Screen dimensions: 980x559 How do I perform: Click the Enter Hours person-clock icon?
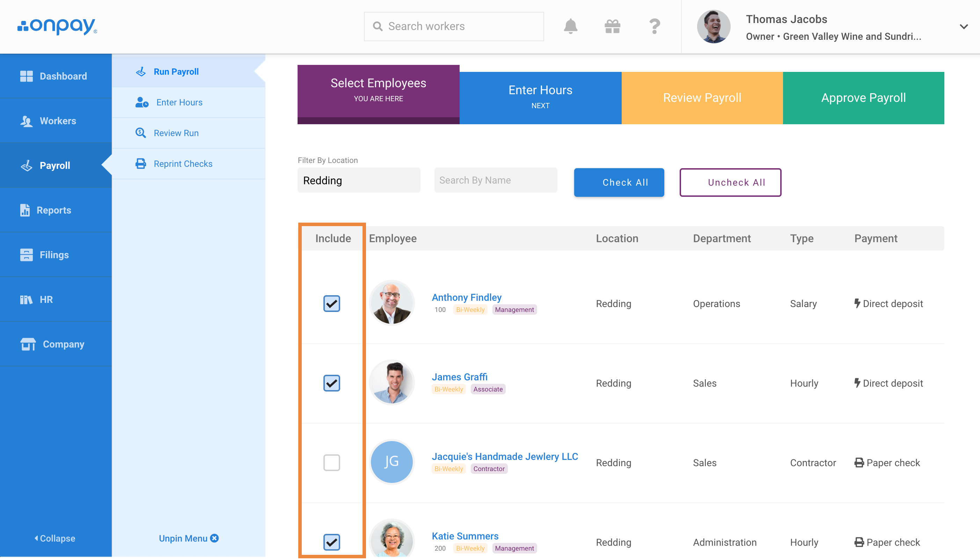[x=142, y=102]
